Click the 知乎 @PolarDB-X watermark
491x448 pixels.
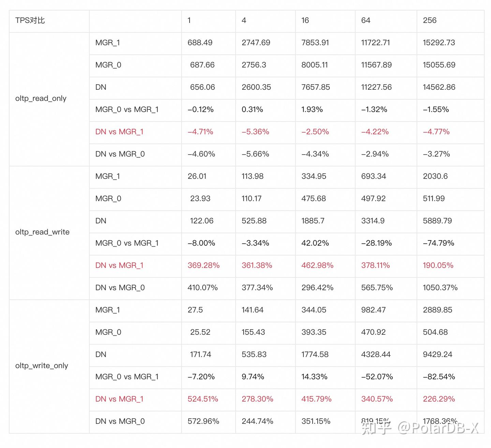point(419,428)
